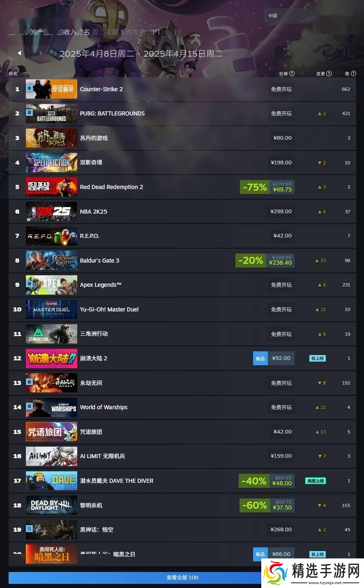
Task: Click the -75% discount price tag
Action: 267,187
